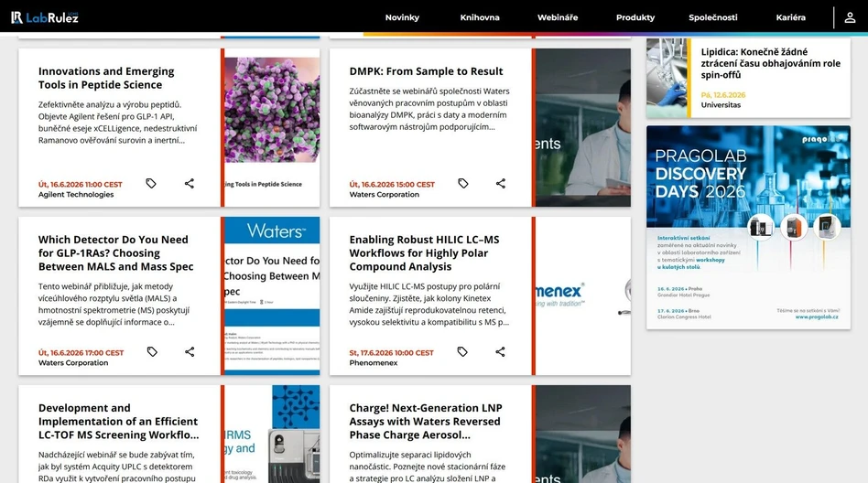Go to Kariéra page
The width and height of the screenshot is (868, 483).
(x=790, y=17)
